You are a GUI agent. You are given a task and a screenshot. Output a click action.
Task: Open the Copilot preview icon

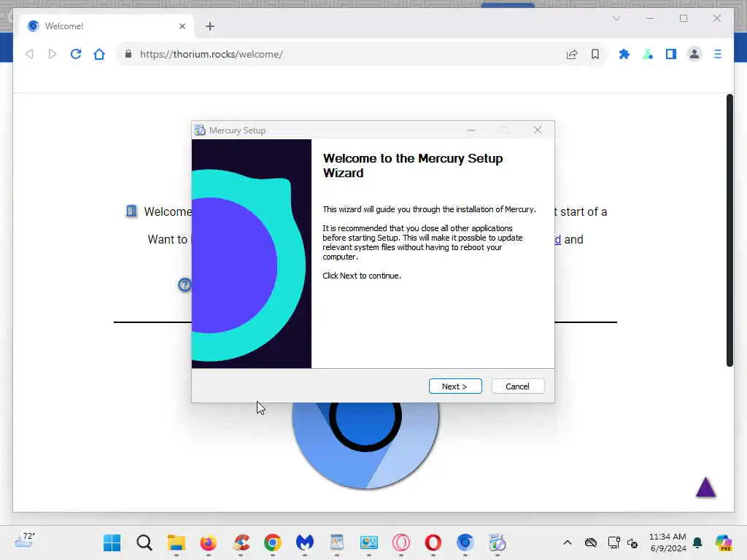click(x=723, y=542)
